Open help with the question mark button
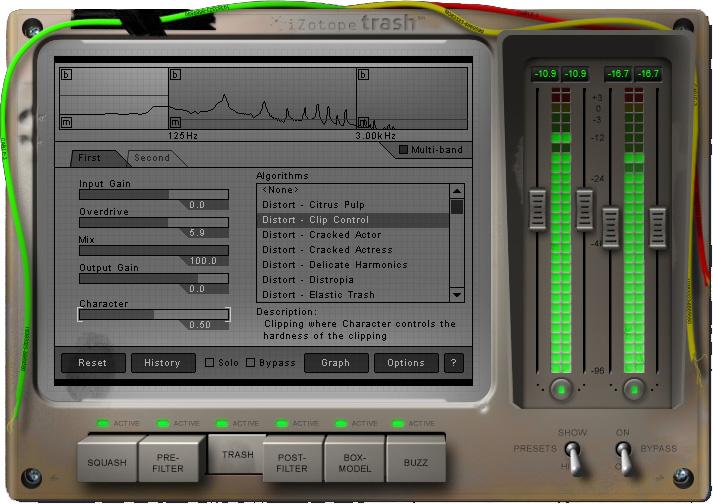Screen dimensions: 713x504 [453, 363]
